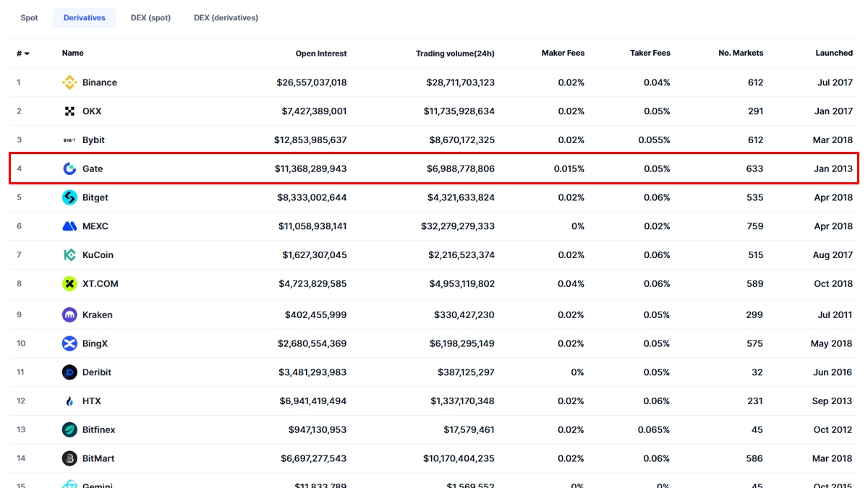Click the Bitfinex exchange name link
868x488 pixels.
coord(98,430)
